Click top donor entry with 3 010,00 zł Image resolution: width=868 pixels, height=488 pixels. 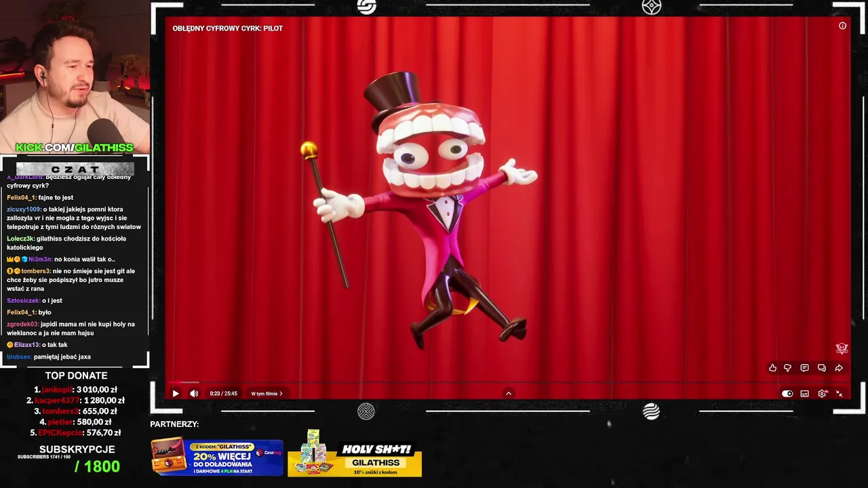(76, 390)
